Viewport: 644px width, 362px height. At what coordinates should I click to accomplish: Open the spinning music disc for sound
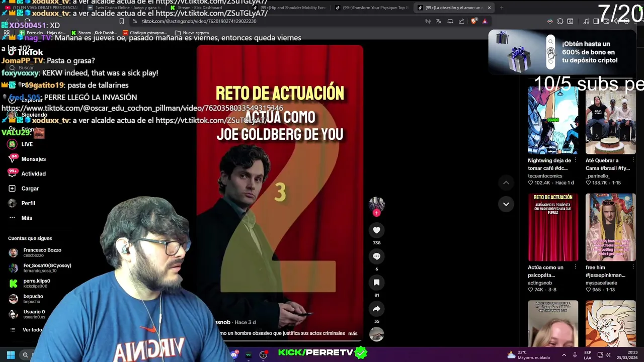376,334
